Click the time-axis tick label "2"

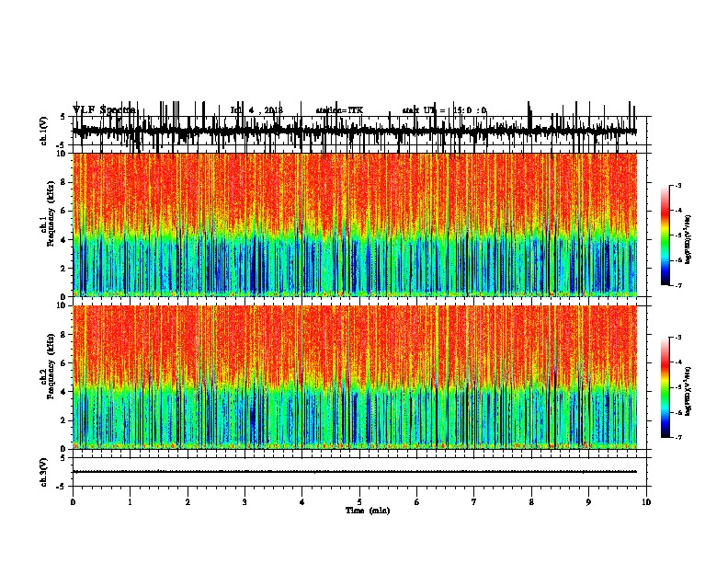point(188,501)
